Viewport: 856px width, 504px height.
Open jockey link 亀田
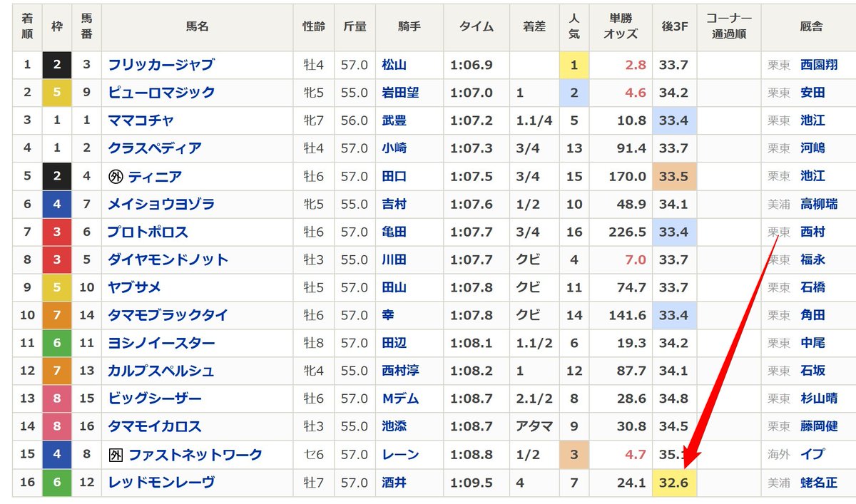click(x=394, y=232)
